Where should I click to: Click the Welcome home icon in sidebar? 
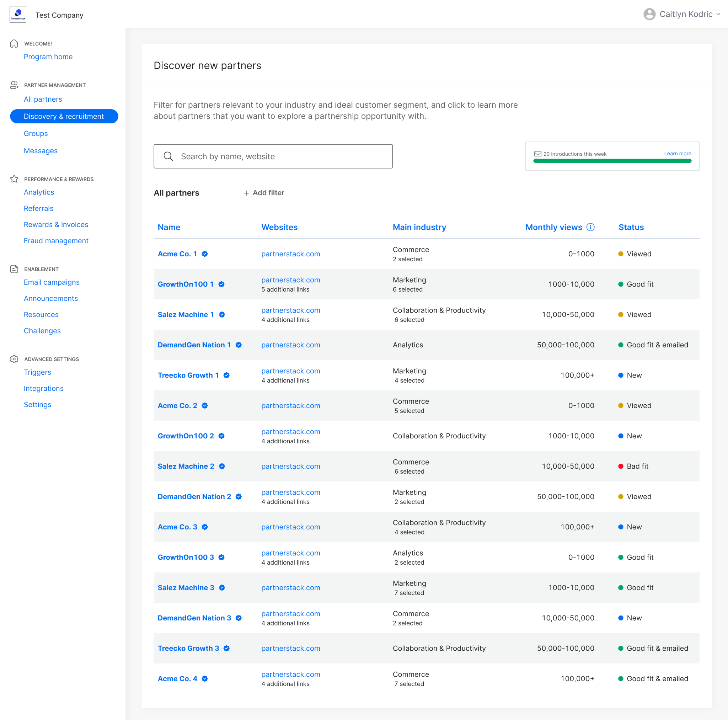click(x=14, y=43)
